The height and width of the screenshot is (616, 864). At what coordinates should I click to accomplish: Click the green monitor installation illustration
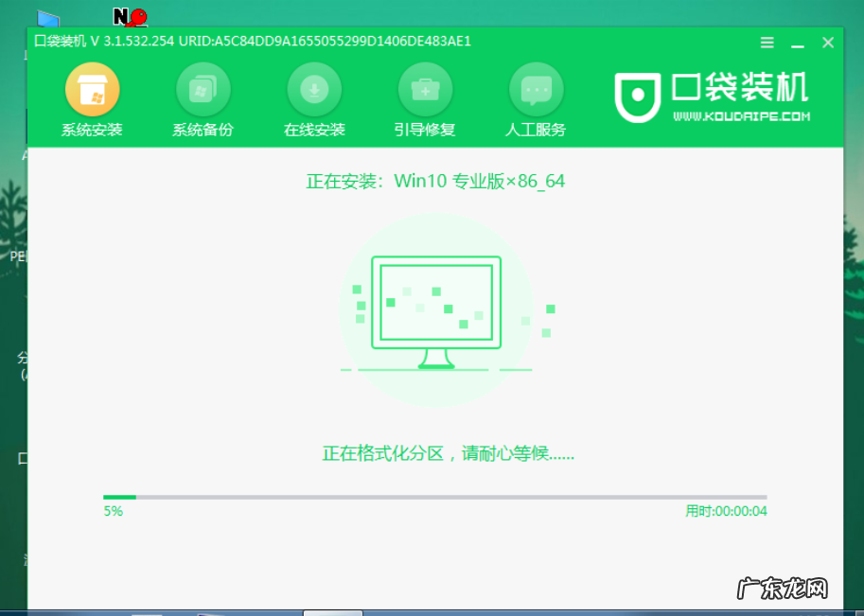pos(435,303)
